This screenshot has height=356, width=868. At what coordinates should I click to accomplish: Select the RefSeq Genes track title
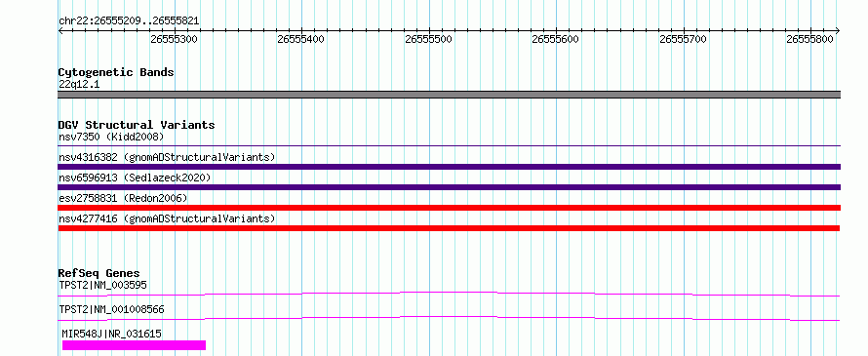(x=99, y=273)
